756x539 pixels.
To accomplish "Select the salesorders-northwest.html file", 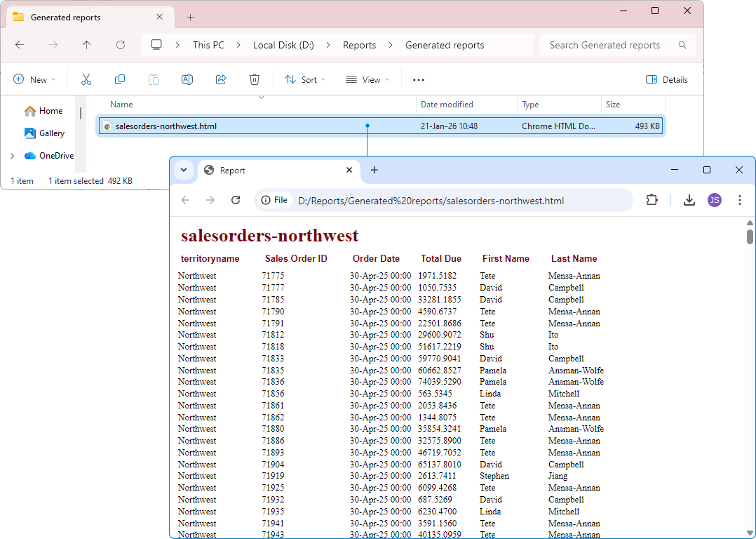I will point(381,126).
